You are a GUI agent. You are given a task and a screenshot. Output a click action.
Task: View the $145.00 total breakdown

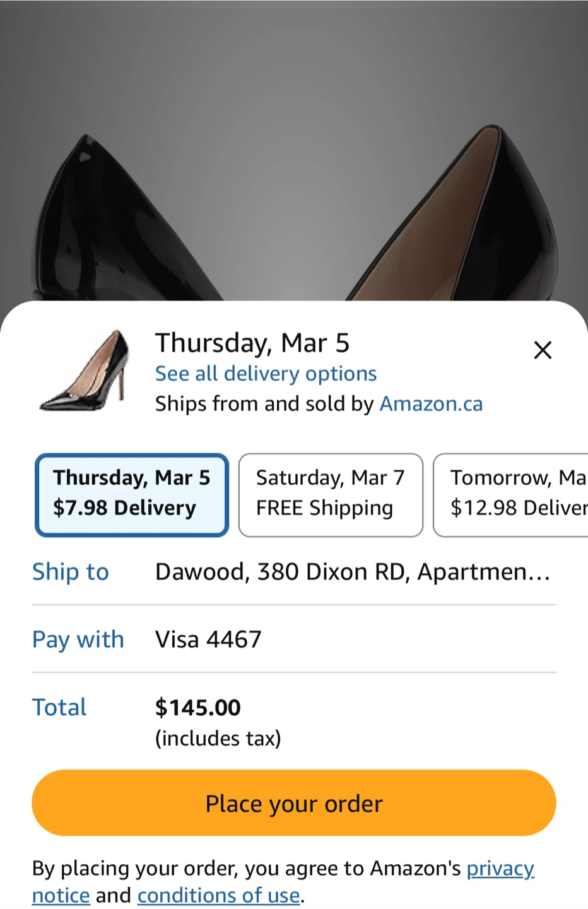click(198, 708)
